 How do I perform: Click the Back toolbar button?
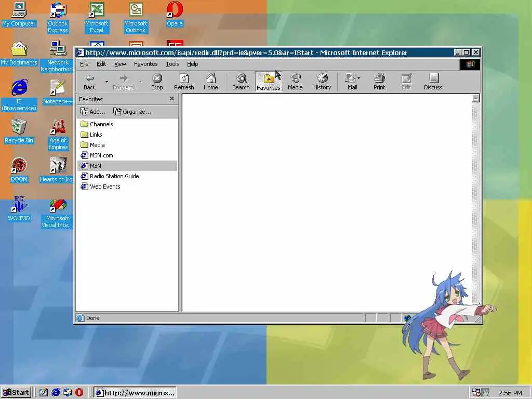click(x=89, y=82)
